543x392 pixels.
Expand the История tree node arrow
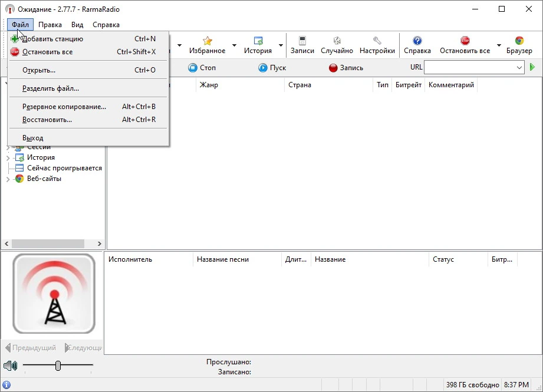click(8, 158)
